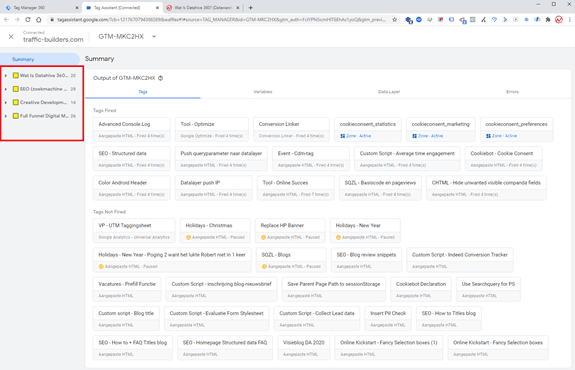
Task: Expand the SEO (zoekmachine page entry
Action: pos(6,89)
